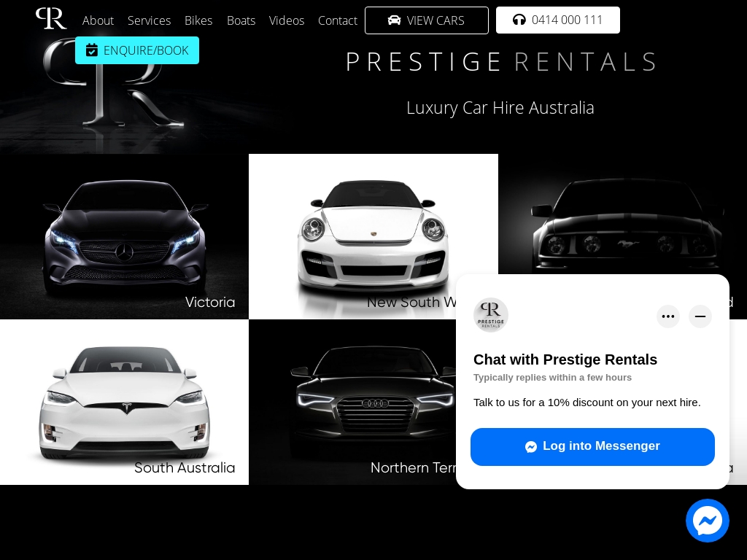Select the Northern Territory Audi tile

pyautogui.click(x=352, y=402)
